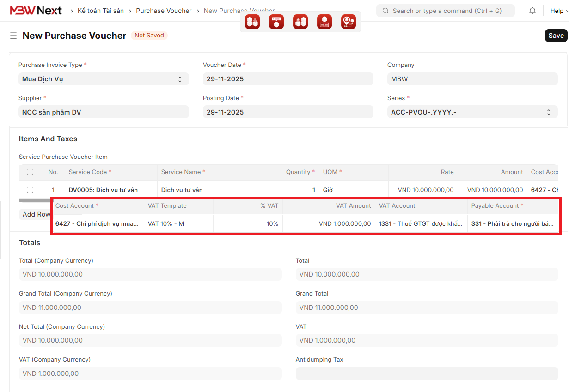Click the second red floating toolbar icon with label above box

(x=276, y=22)
